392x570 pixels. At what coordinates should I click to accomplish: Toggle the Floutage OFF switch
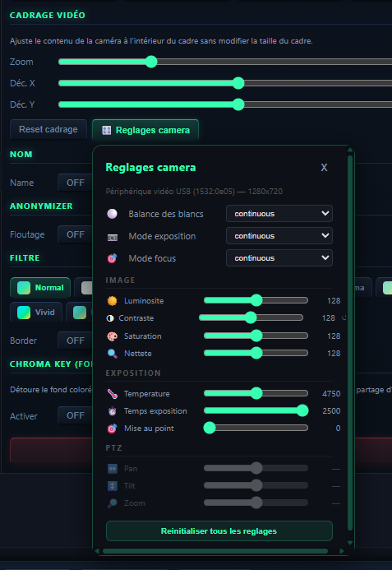coord(76,234)
